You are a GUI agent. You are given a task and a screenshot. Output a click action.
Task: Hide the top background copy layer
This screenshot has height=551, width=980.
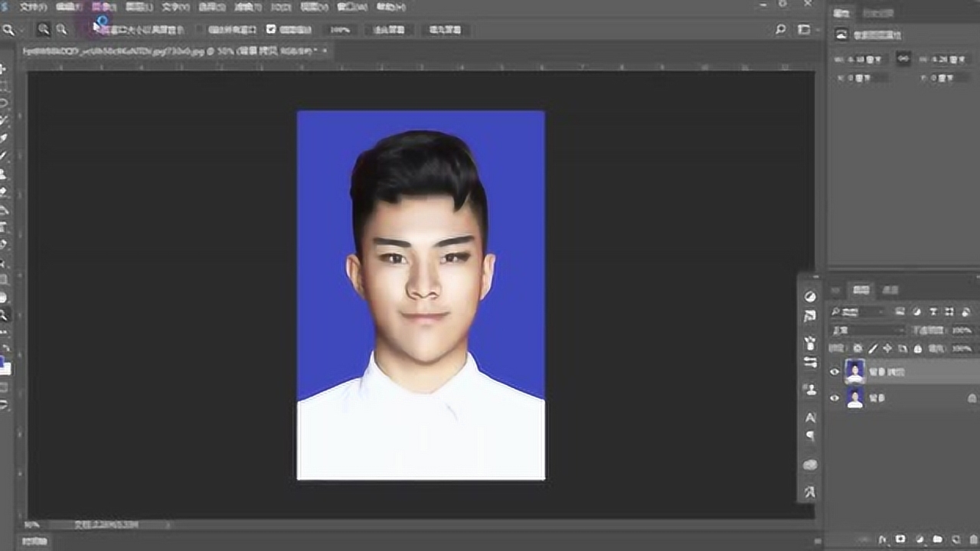coord(835,372)
